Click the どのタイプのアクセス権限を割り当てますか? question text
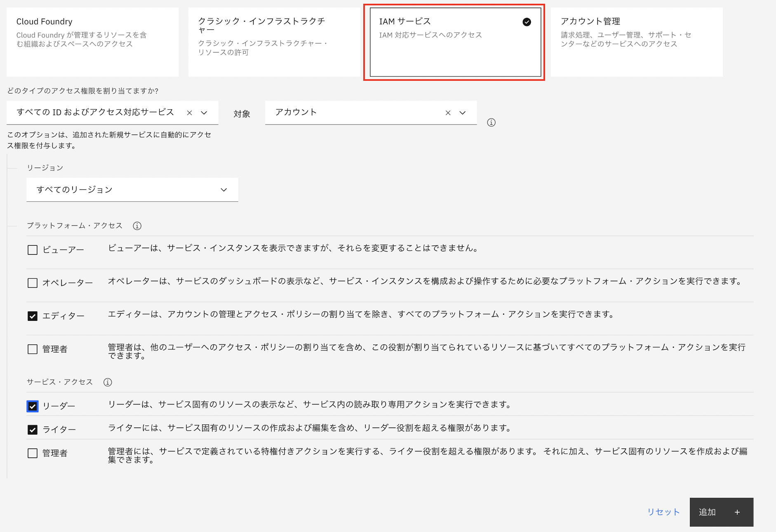Screen dimensions: 776x532 [83, 91]
